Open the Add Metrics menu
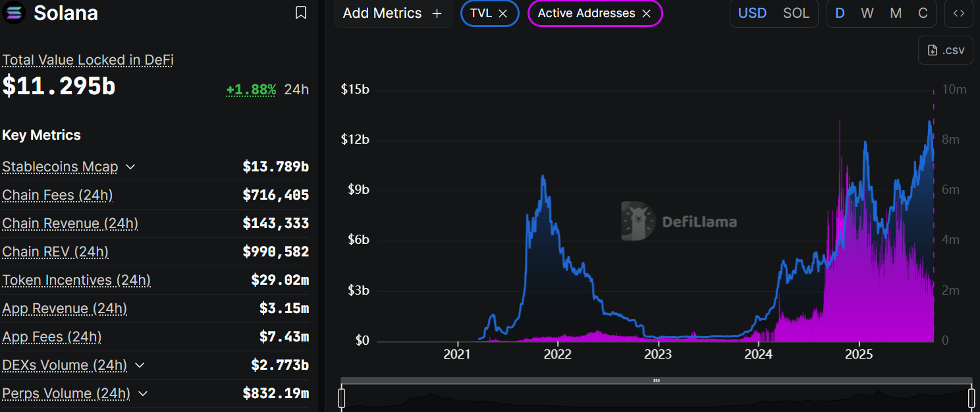 point(393,13)
